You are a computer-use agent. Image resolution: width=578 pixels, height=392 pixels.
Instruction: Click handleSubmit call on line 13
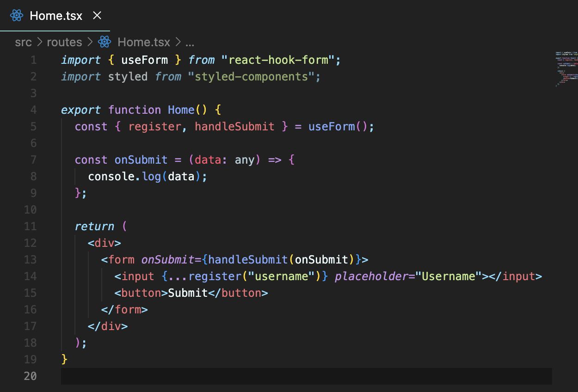coord(248,260)
